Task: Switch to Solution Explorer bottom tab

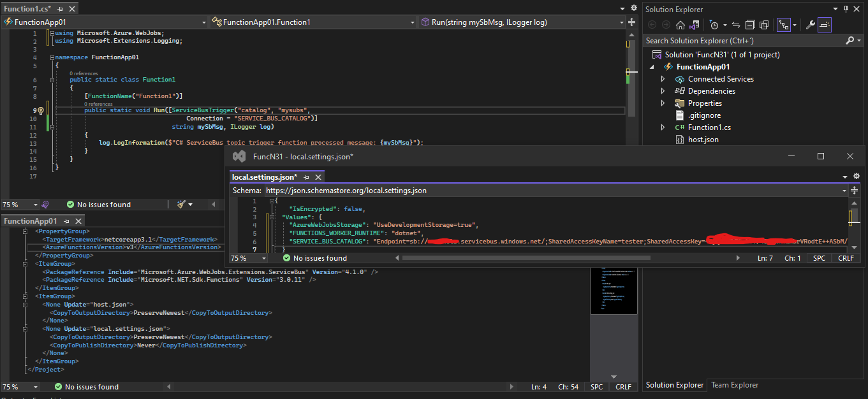Action: [x=675, y=385]
